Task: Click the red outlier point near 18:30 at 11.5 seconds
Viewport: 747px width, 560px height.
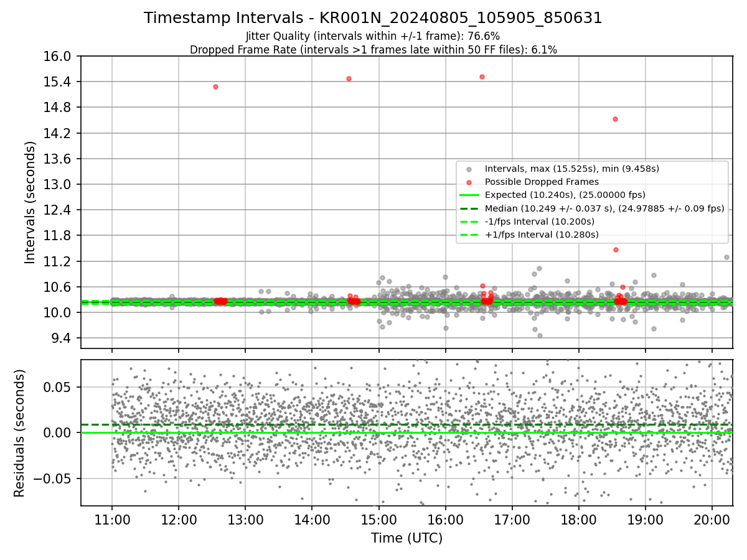Action: point(616,250)
